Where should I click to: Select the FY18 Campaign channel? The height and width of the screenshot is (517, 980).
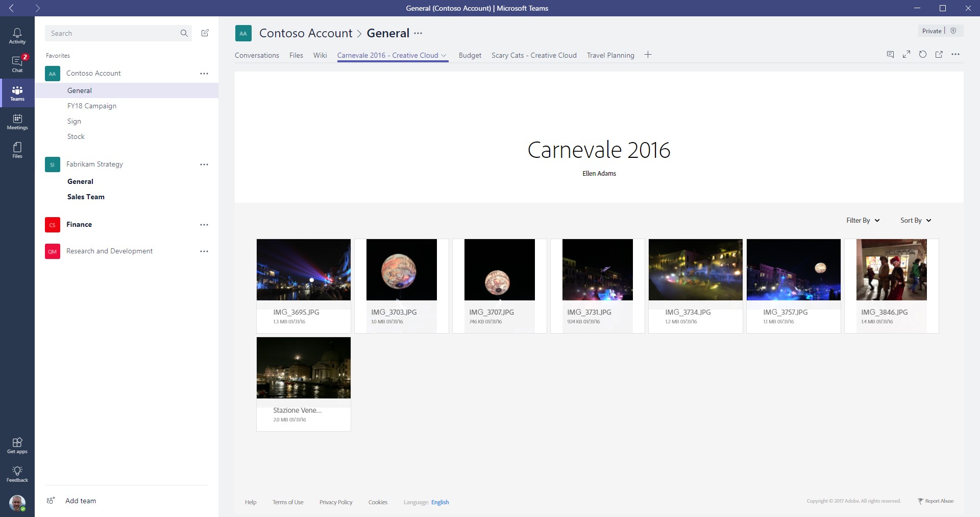click(x=92, y=106)
